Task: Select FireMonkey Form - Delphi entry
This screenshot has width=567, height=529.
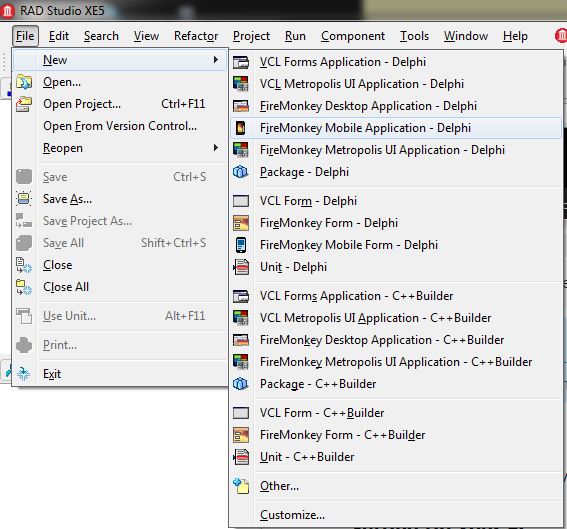Action: point(396,223)
